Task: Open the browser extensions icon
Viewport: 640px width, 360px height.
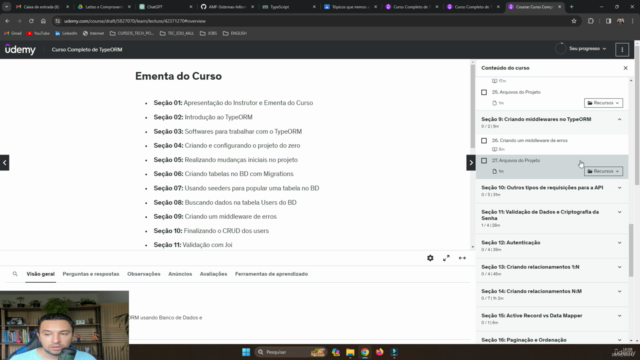Action: (591, 21)
